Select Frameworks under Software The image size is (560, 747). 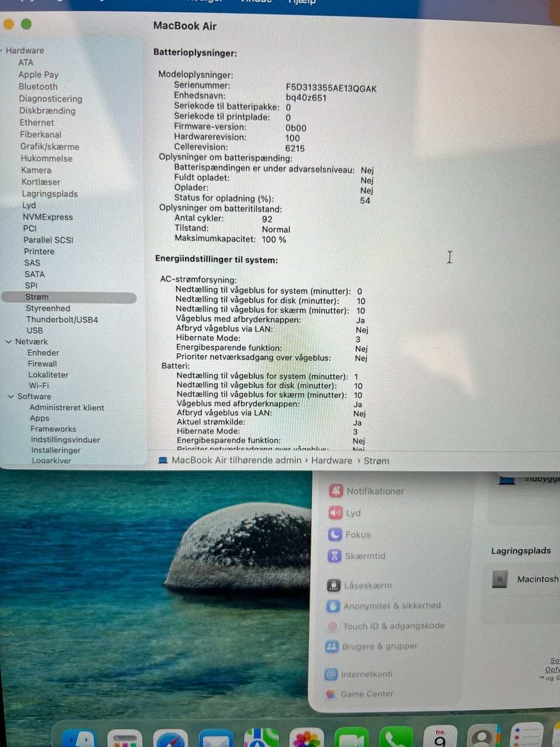(53, 429)
